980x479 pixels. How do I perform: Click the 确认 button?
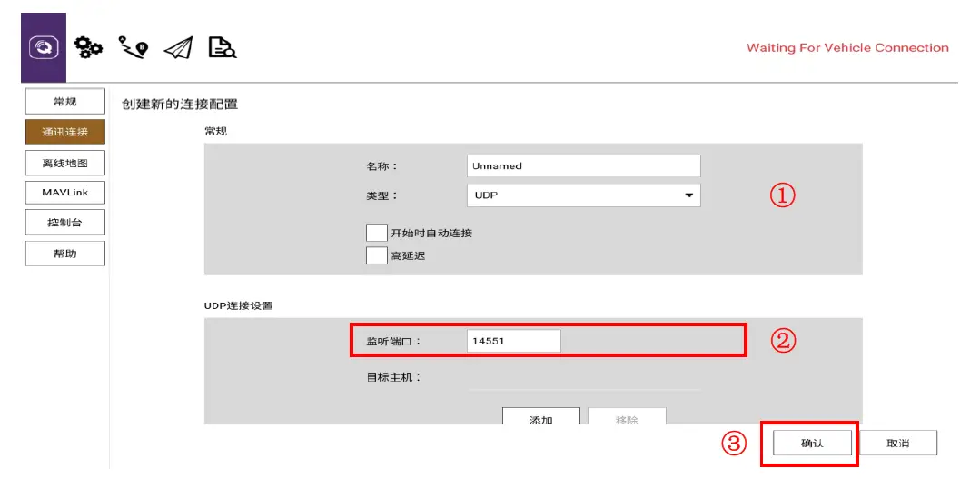(812, 443)
